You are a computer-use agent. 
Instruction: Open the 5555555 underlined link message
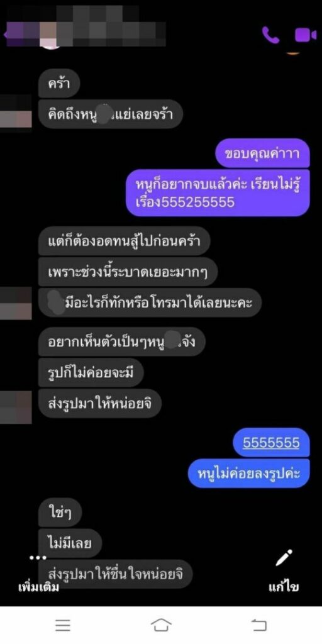click(271, 443)
